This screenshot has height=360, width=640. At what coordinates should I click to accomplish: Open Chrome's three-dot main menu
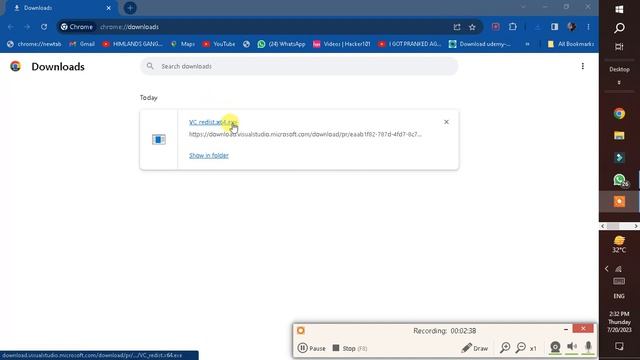point(588,27)
